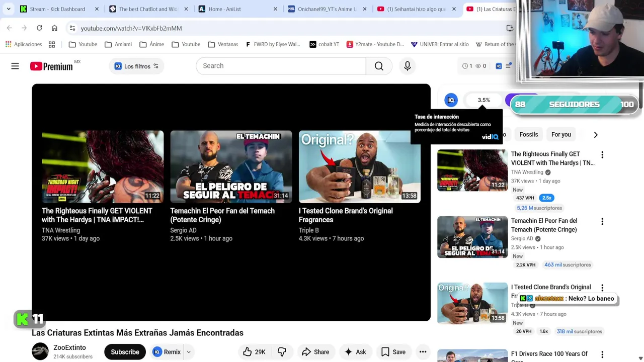Open the ZooExtinto channel name link
Image resolution: width=644 pixels, height=362 pixels.
point(69,347)
